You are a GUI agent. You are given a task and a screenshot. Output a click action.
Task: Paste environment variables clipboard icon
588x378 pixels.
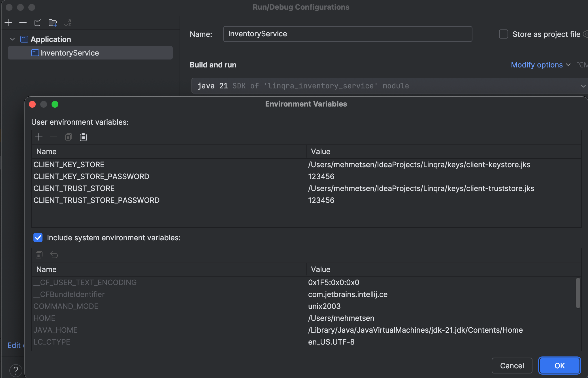(83, 137)
